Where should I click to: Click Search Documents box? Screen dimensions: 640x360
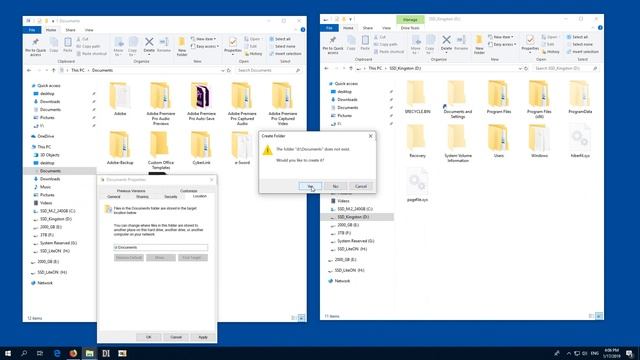(268, 70)
